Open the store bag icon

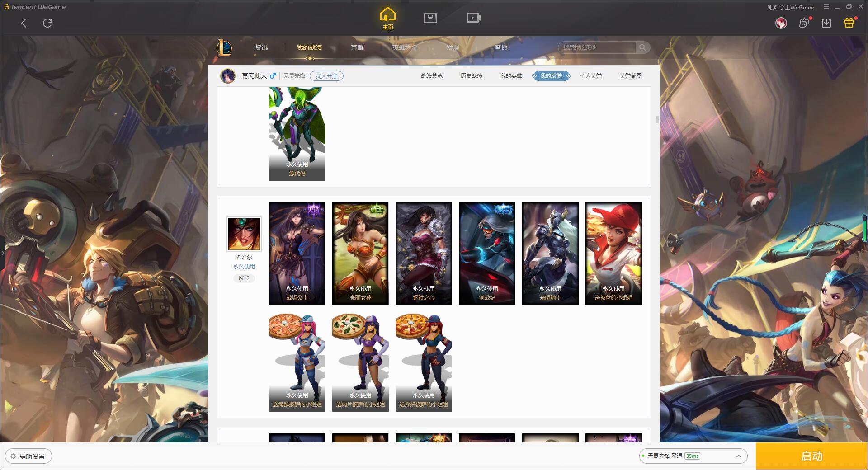coord(430,18)
